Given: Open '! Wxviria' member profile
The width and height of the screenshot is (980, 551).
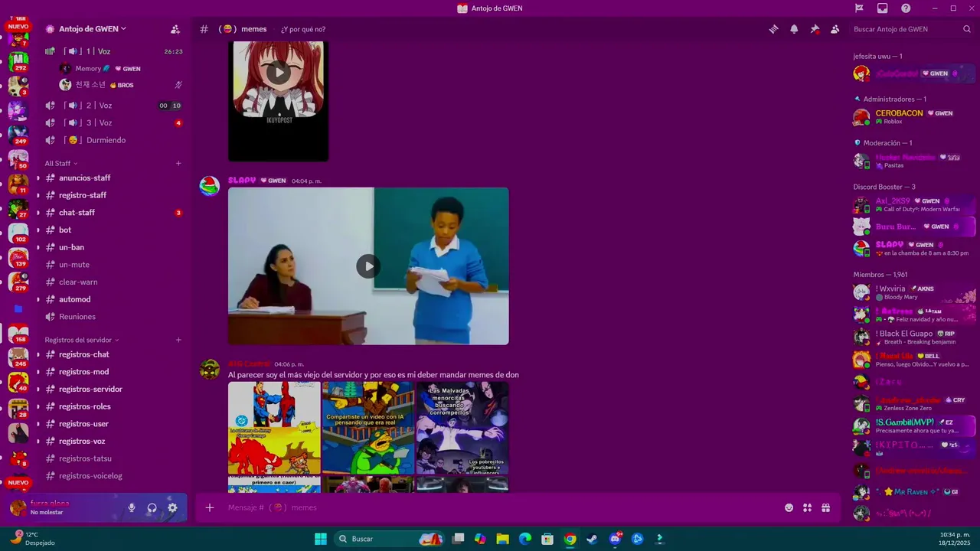Looking at the screenshot, I should click(x=913, y=292).
